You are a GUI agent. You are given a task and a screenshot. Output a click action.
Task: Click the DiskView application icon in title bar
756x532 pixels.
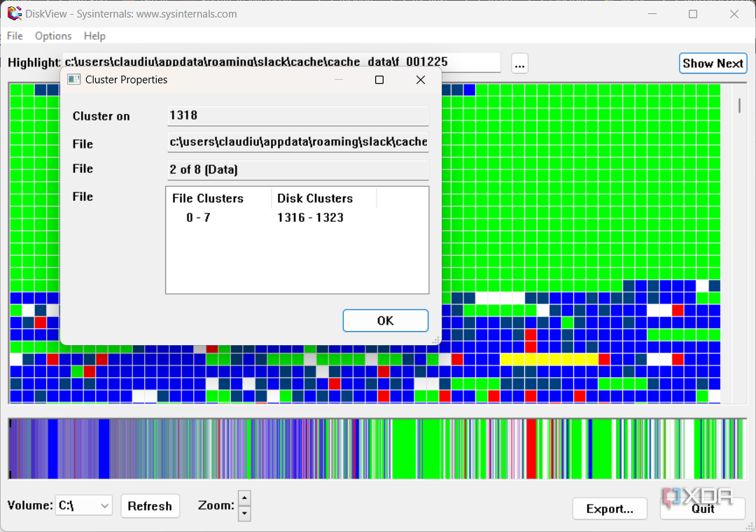tap(15, 13)
